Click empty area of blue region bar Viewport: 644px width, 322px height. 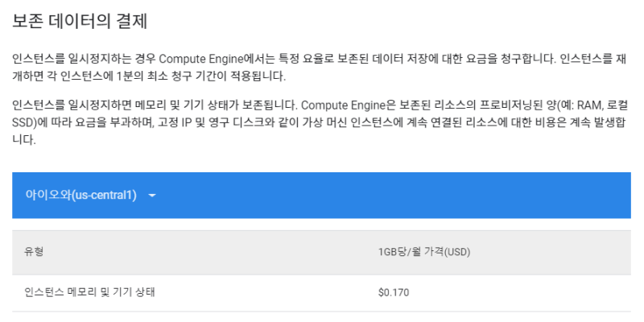pyautogui.click(x=402, y=196)
